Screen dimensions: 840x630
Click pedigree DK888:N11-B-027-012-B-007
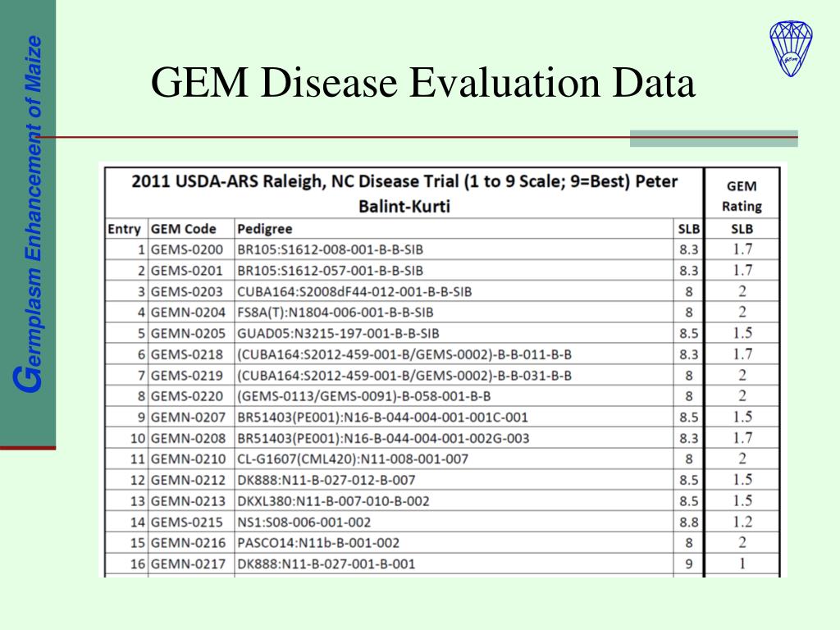click(x=326, y=480)
